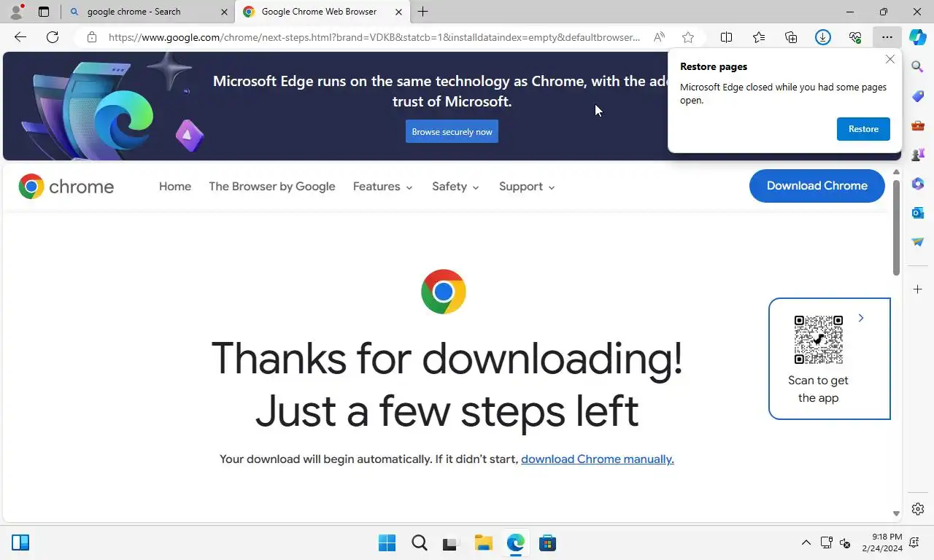This screenshot has width=934, height=560.
Task: Expand the Support dropdown menu
Action: 527,187
